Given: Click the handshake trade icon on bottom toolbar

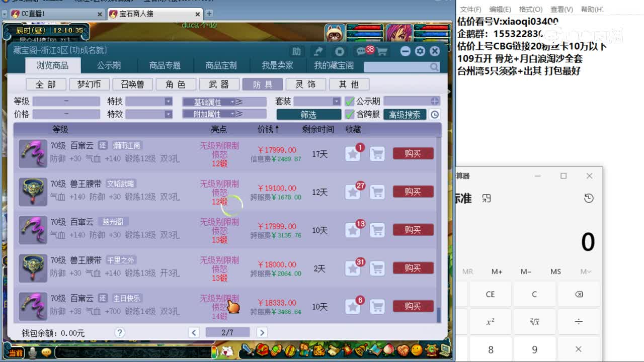Looking at the screenshot, I should click(403, 350).
